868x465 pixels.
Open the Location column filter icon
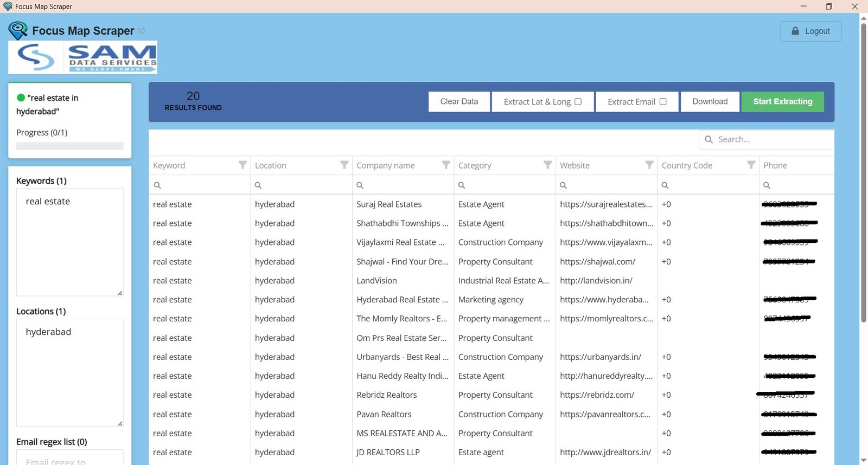344,165
